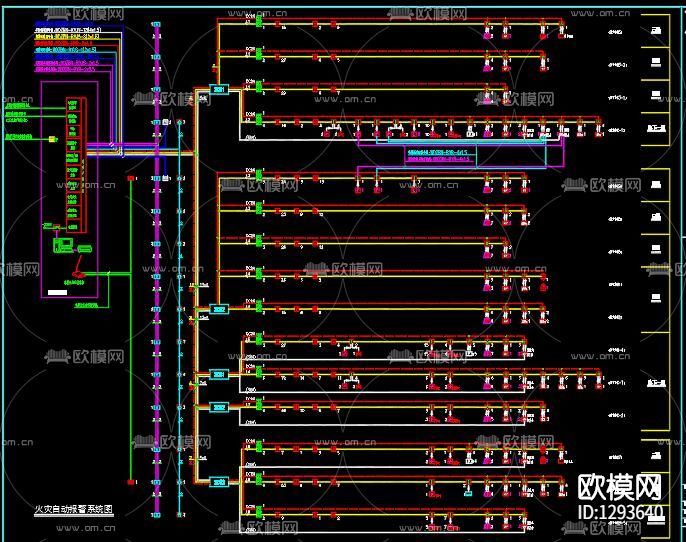
Task: Click the large 欧模网 logo at bottom right
Action: (620, 487)
